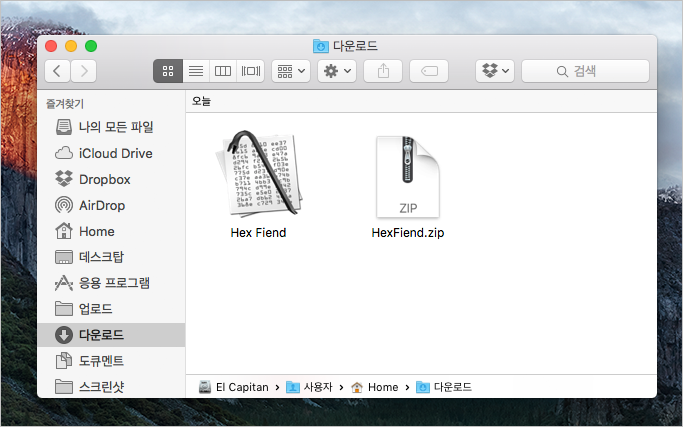Click El Capitan in the path bar
Image resolution: width=683 pixels, height=427 pixels.
tap(234, 387)
